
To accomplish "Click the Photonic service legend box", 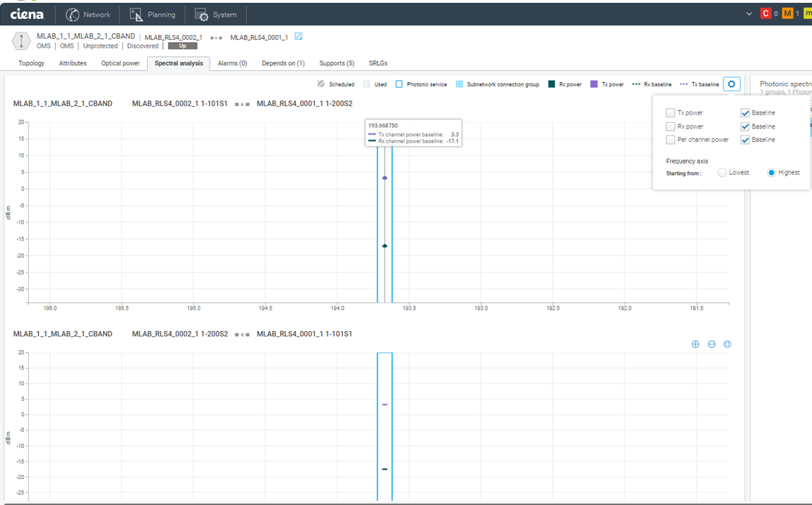I will click(399, 84).
